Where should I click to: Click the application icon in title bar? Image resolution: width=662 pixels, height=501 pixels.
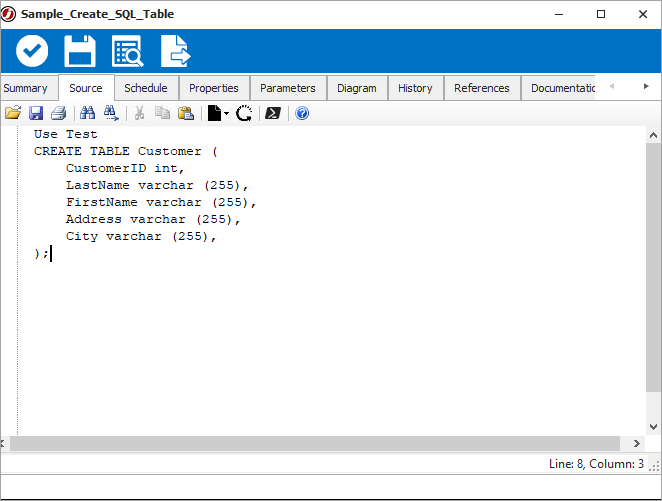[8, 14]
